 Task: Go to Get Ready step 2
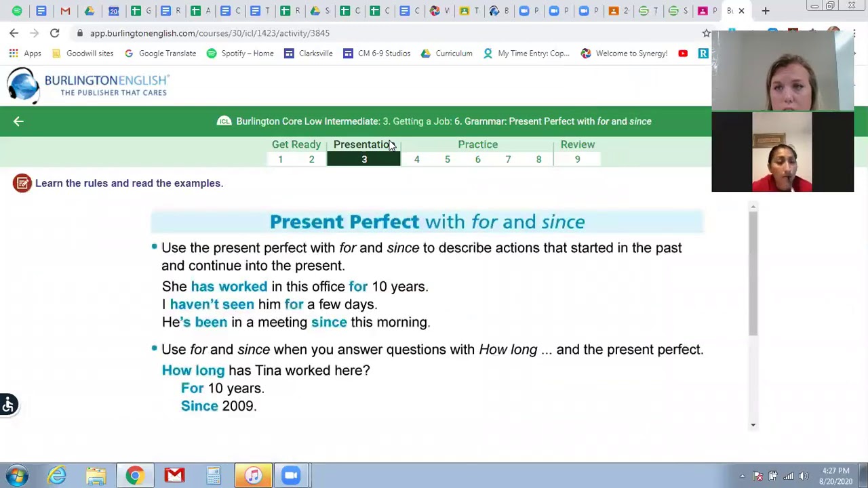[x=311, y=159]
